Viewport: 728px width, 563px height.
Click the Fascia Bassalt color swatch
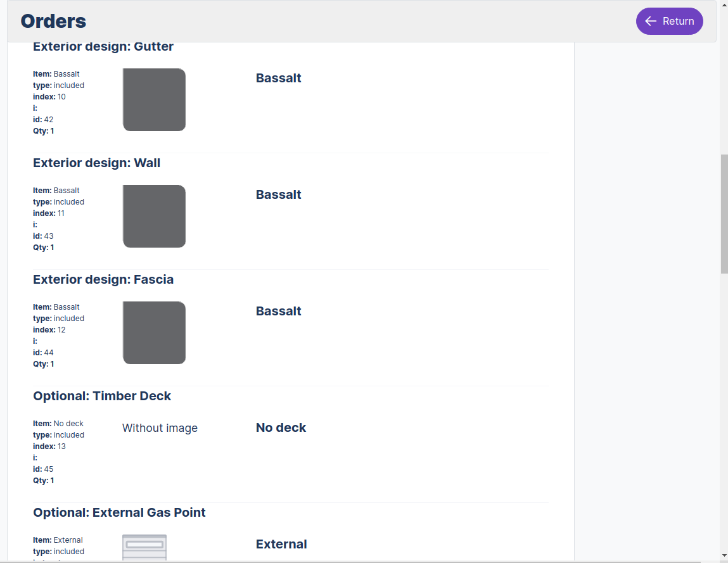coord(154,332)
